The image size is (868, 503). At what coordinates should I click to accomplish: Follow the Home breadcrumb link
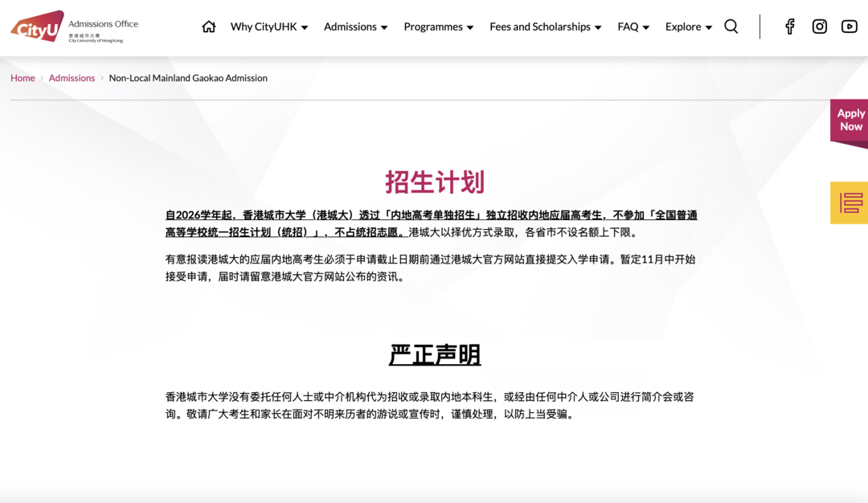pos(23,78)
